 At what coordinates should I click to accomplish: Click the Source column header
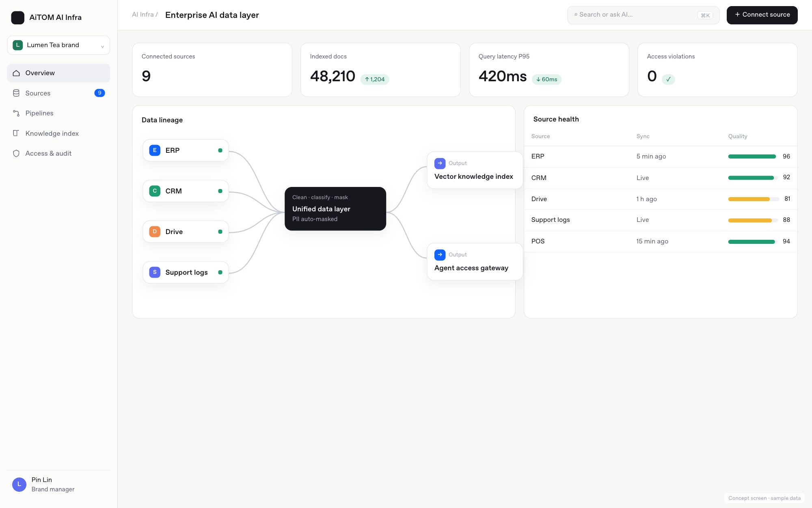coord(540,137)
